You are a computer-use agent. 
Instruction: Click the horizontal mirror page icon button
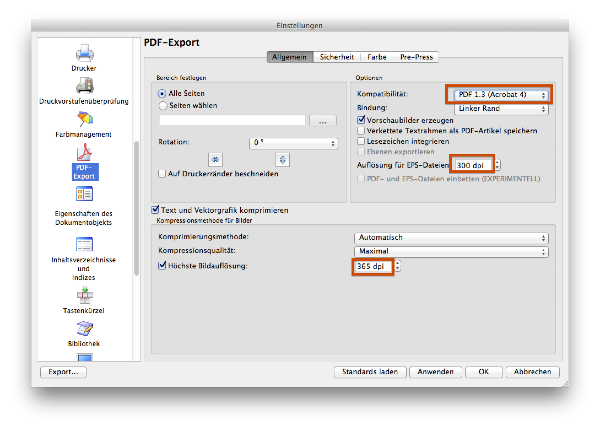pyautogui.click(x=215, y=159)
